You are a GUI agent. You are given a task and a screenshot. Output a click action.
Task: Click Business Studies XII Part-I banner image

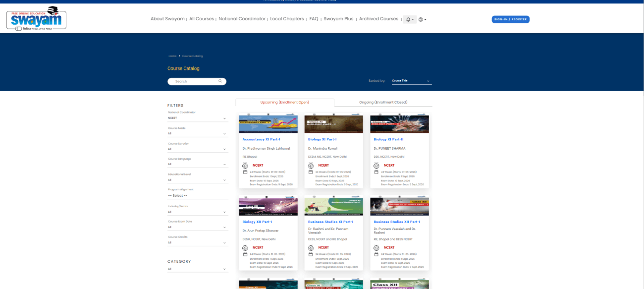tap(400, 207)
